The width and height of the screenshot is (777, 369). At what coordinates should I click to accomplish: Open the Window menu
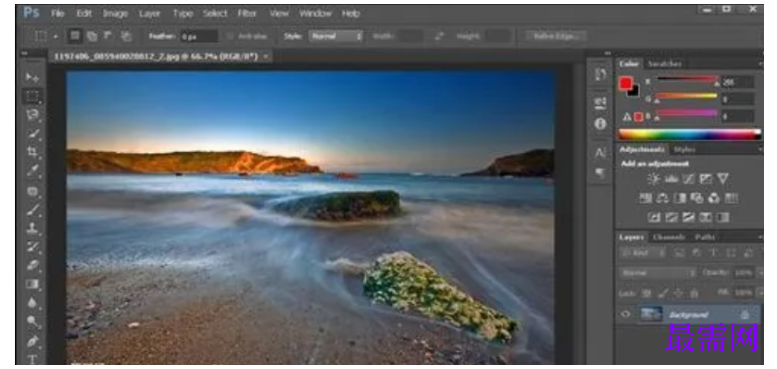pyautogui.click(x=315, y=13)
